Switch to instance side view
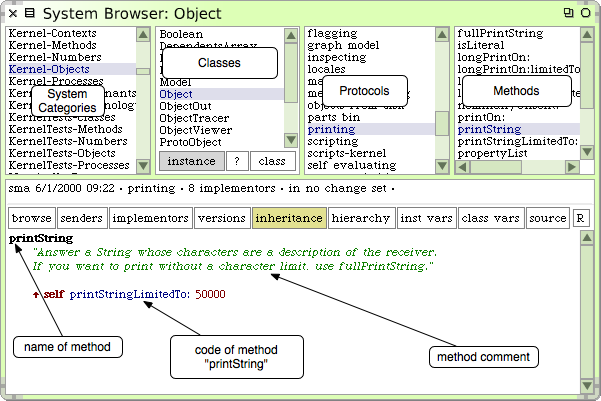The width and height of the screenshot is (601, 401). coord(190,161)
